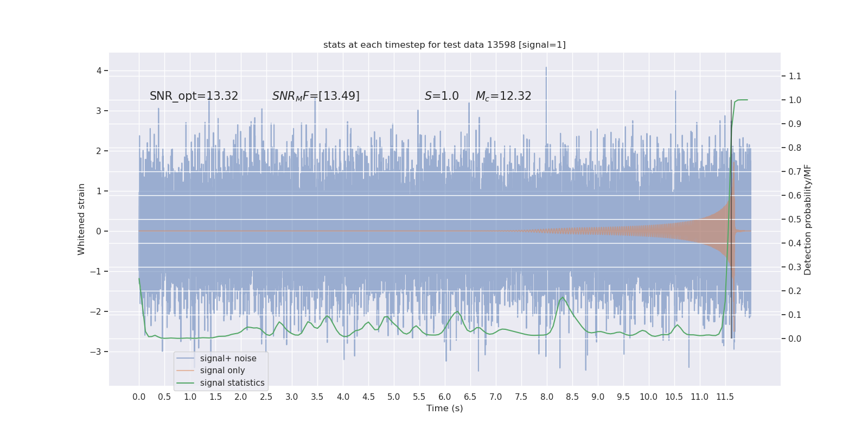
Task: Select the 1.0 tick on the detection probability axis
Action: pos(795,100)
